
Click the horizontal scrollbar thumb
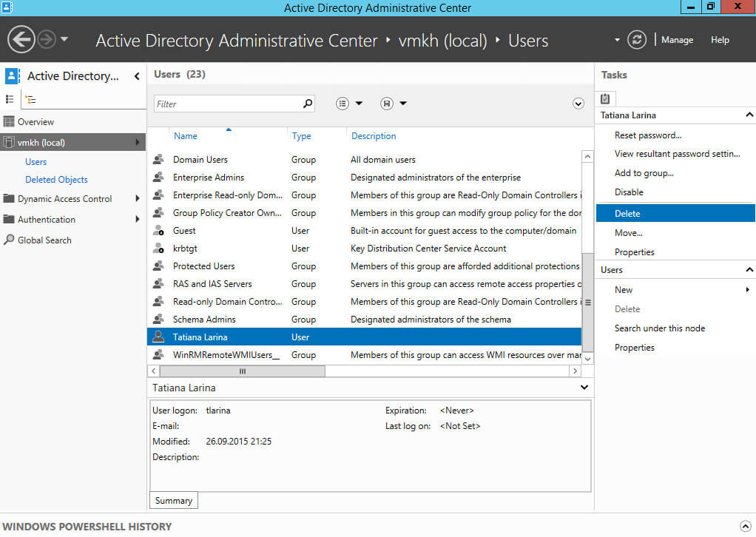click(243, 371)
